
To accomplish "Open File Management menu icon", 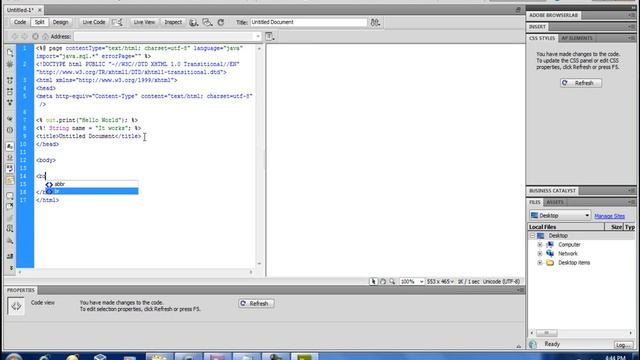I will pos(375,22).
